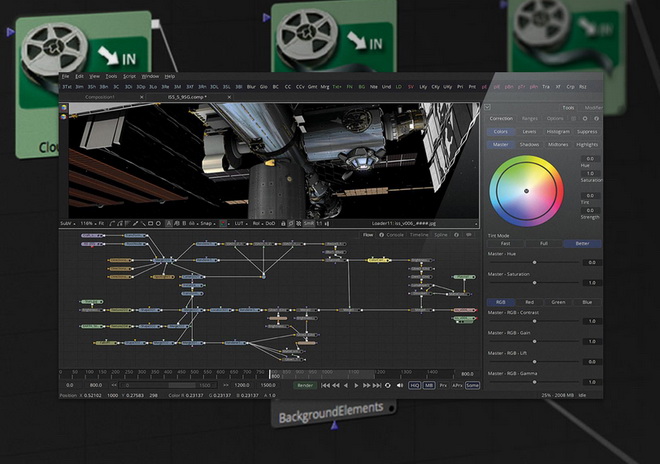Jump to first frame in transport
This screenshot has height=464, width=660.
(325, 385)
